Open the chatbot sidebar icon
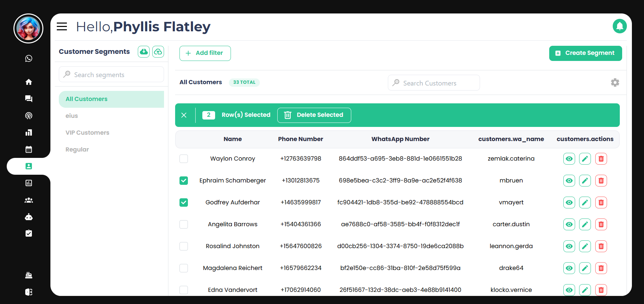The width and height of the screenshot is (644, 304). (29, 216)
